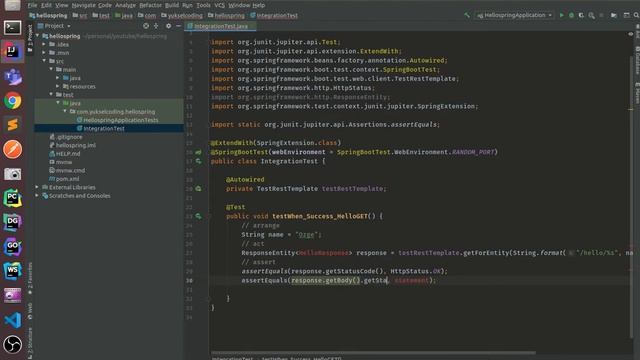Expand Scratches and Consoles node
640x360 pixels.
[37, 196]
